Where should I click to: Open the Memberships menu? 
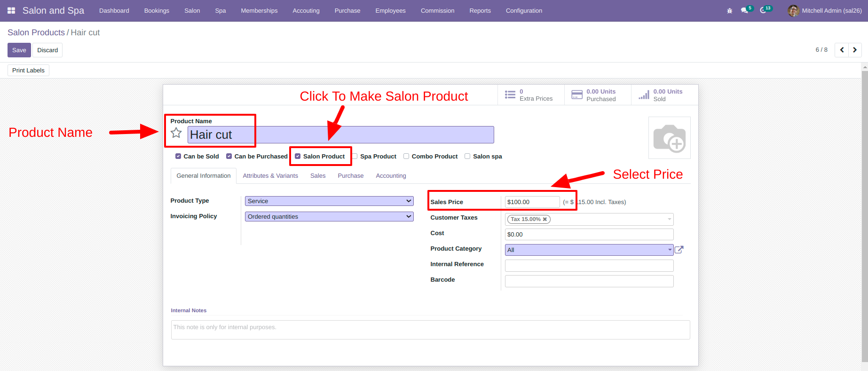[259, 10]
